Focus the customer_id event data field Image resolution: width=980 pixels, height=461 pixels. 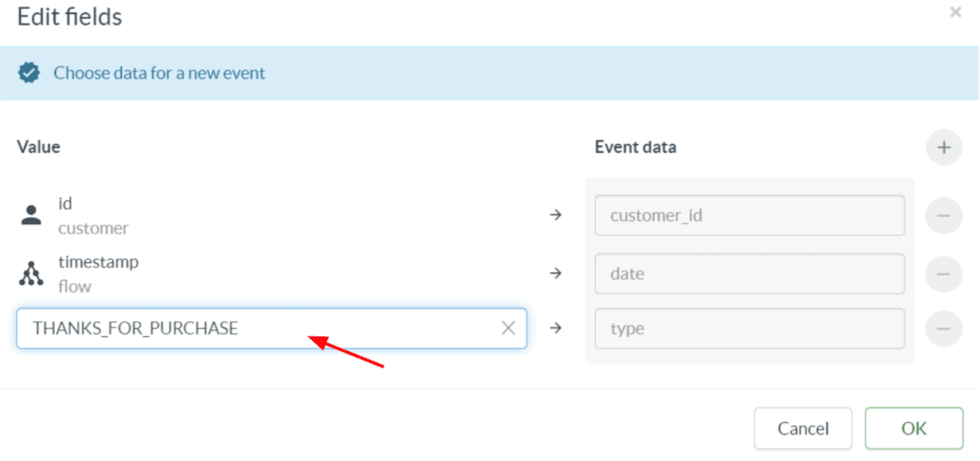[749, 215]
